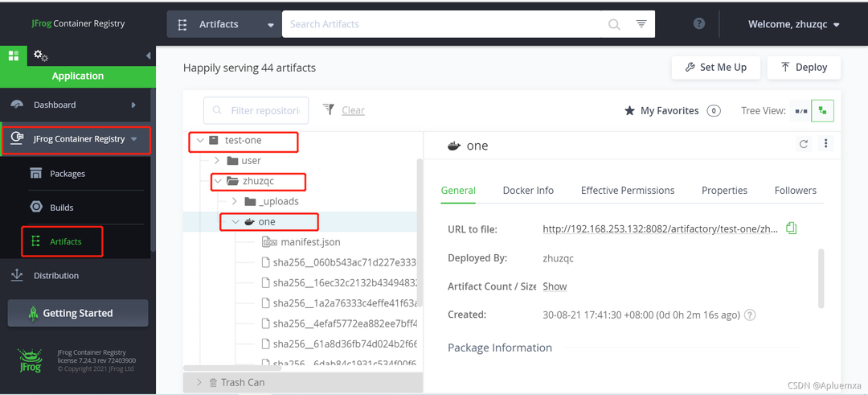The height and width of the screenshot is (395, 868).
Task: Open the artifact URL link
Action: [x=661, y=228]
